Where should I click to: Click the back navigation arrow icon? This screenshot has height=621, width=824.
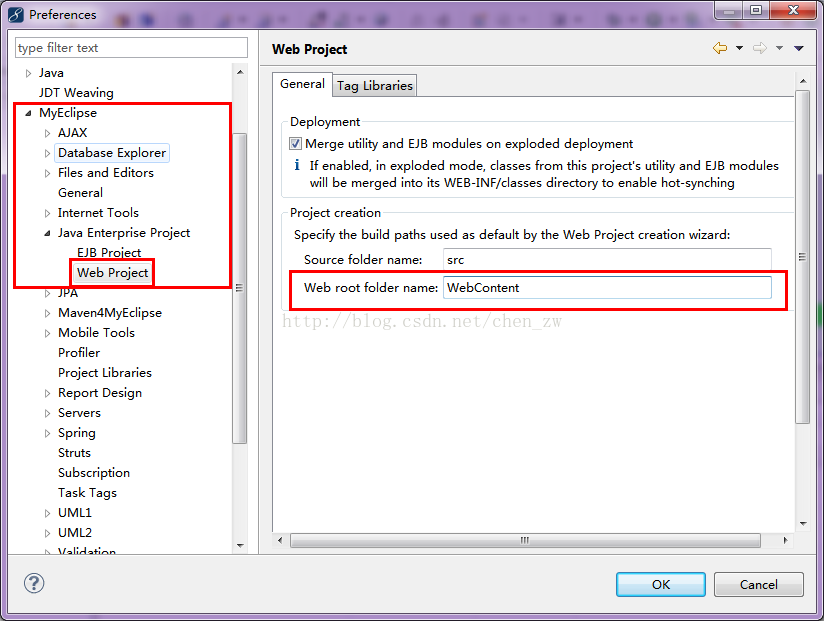(720, 48)
